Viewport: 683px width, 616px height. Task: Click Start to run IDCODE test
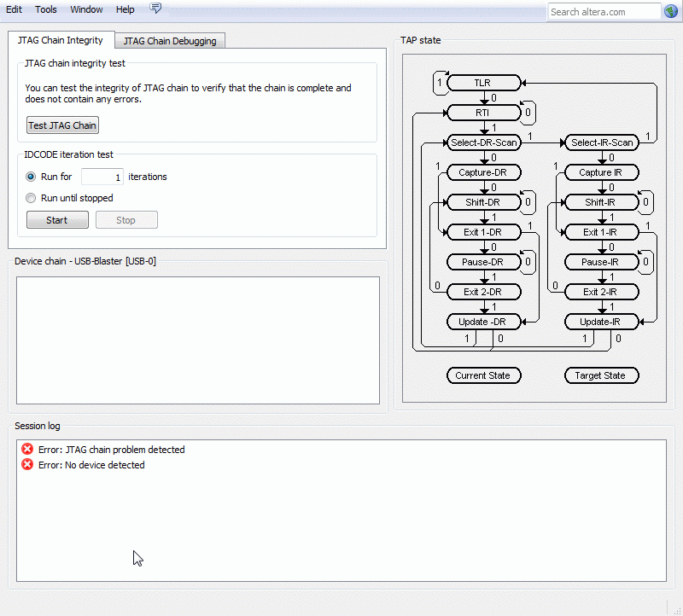(x=57, y=220)
